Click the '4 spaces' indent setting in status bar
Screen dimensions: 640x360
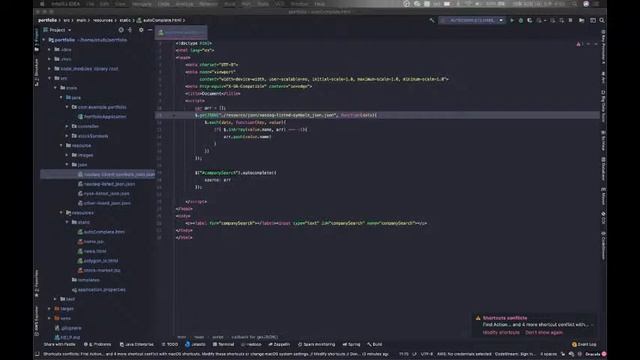tap(548, 354)
